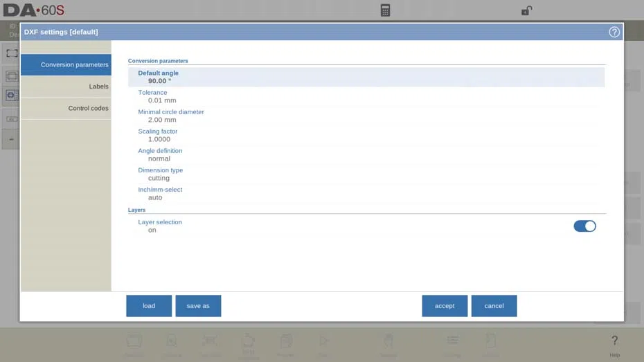The height and width of the screenshot is (362, 644).
Task: Click the Layer selection label
Action: pyautogui.click(x=160, y=222)
